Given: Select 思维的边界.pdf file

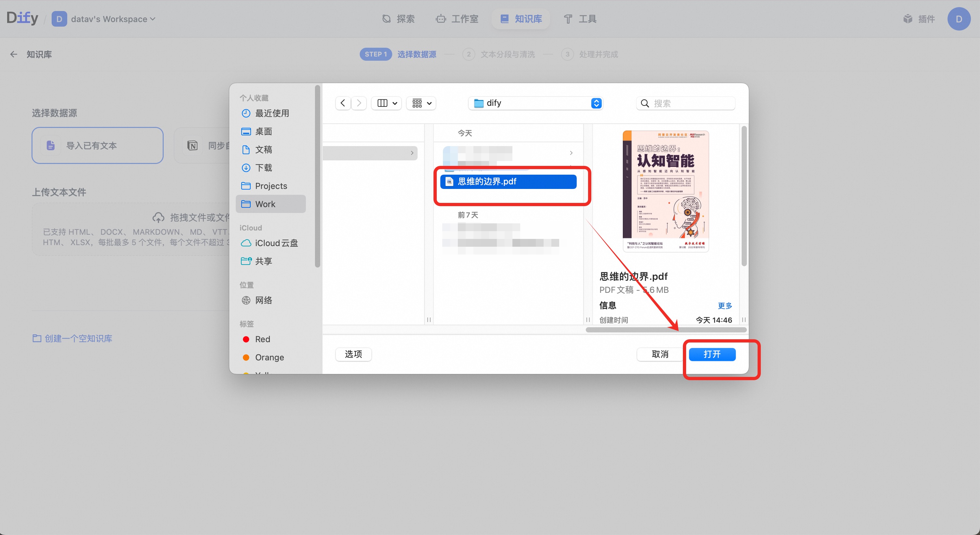Looking at the screenshot, I should pyautogui.click(x=508, y=181).
